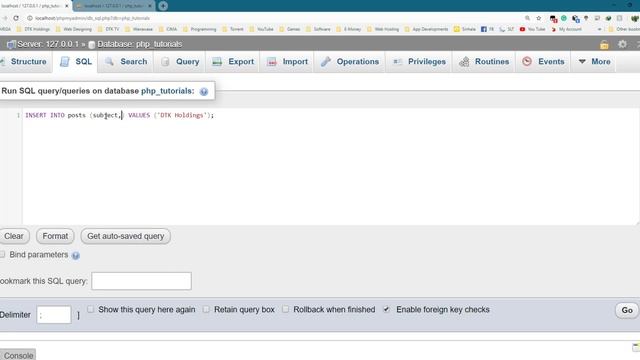Image resolution: width=640 pixels, height=360 pixels.
Task: Reload the page with refresh icon
Action: [x=16, y=18]
